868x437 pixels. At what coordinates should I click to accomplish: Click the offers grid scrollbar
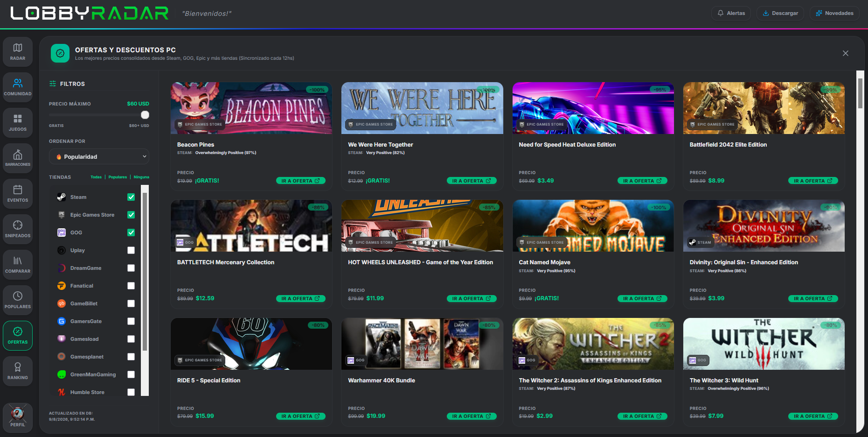860,93
